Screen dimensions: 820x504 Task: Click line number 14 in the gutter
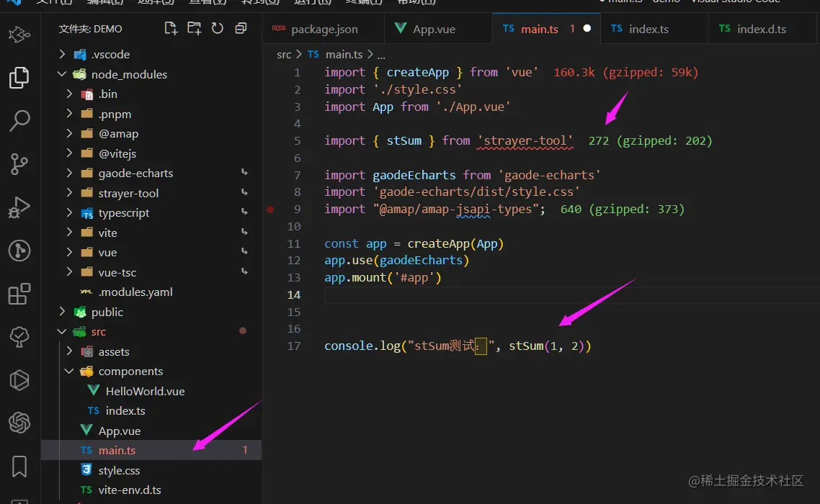coord(294,295)
